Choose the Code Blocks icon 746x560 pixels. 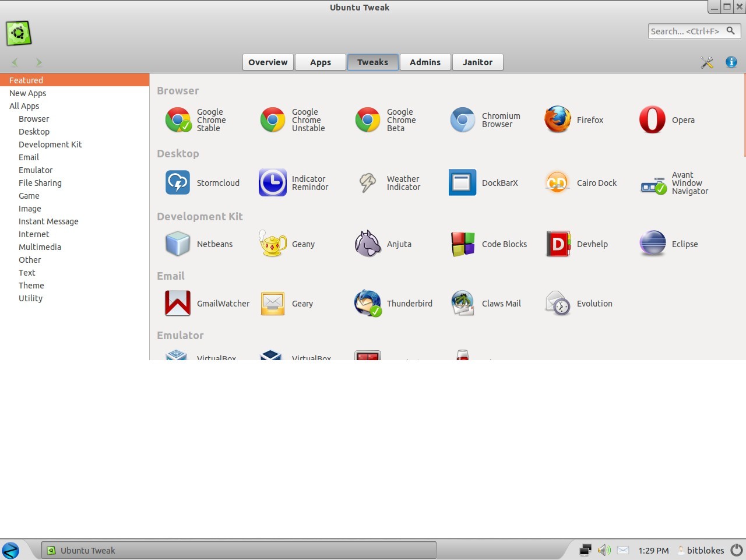463,244
